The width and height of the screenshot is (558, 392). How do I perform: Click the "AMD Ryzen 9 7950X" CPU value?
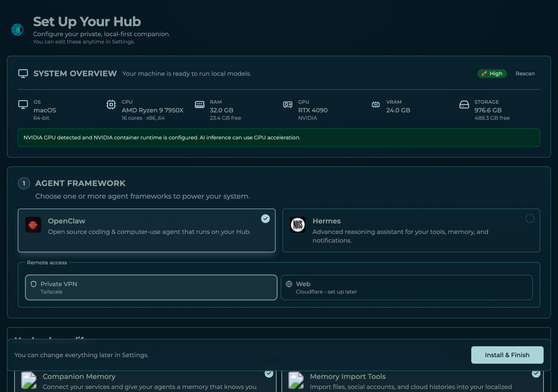click(152, 110)
